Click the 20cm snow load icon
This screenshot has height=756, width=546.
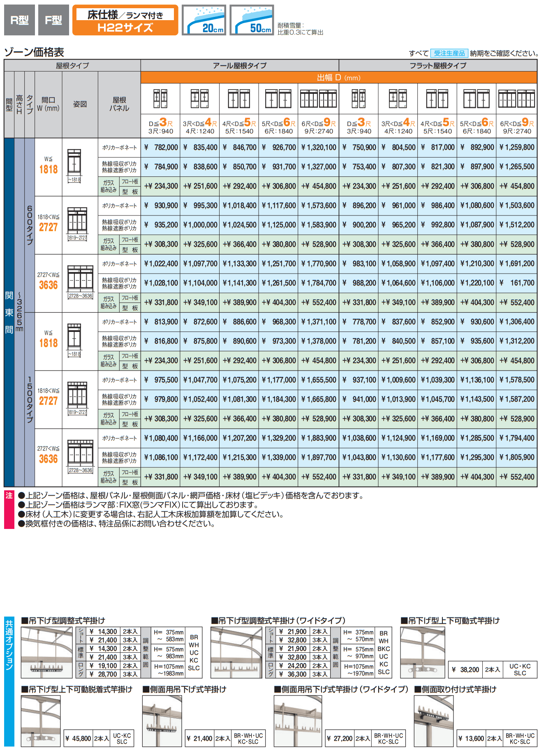(x=204, y=20)
